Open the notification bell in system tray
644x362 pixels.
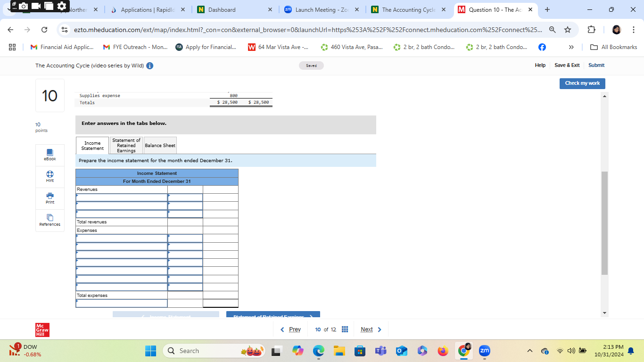[x=631, y=351]
